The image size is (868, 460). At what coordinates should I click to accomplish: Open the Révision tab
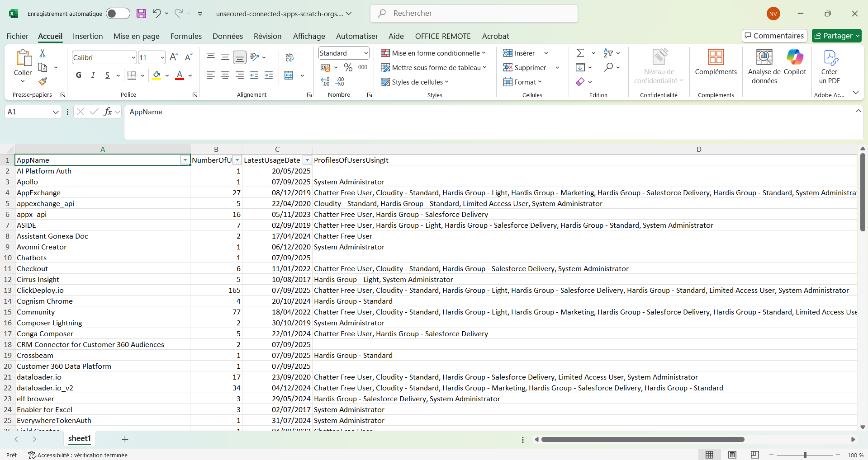point(267,36)
